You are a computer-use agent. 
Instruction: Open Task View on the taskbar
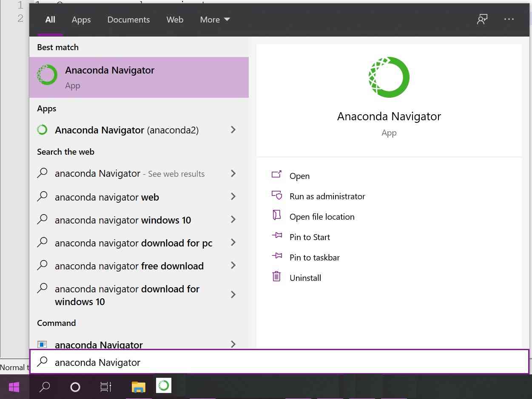(x=105, y=387)
